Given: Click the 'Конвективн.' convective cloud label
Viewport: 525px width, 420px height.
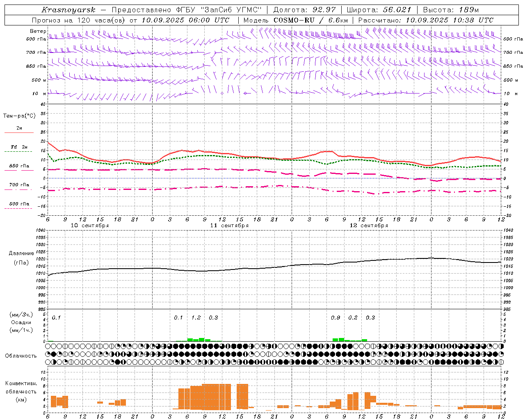Looking at the screenshot, I should click(21, 383).
